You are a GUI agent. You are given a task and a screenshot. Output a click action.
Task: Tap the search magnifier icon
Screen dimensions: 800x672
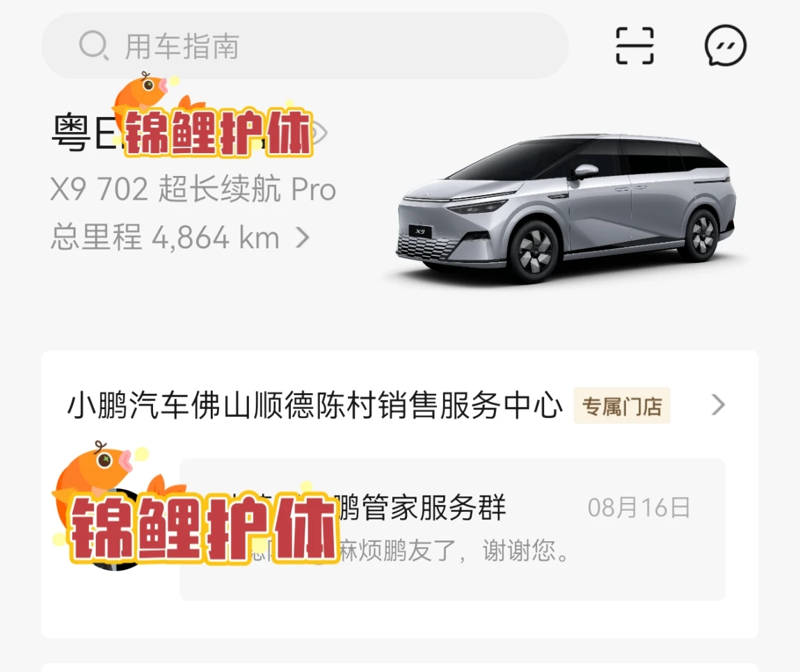[93, 45]
